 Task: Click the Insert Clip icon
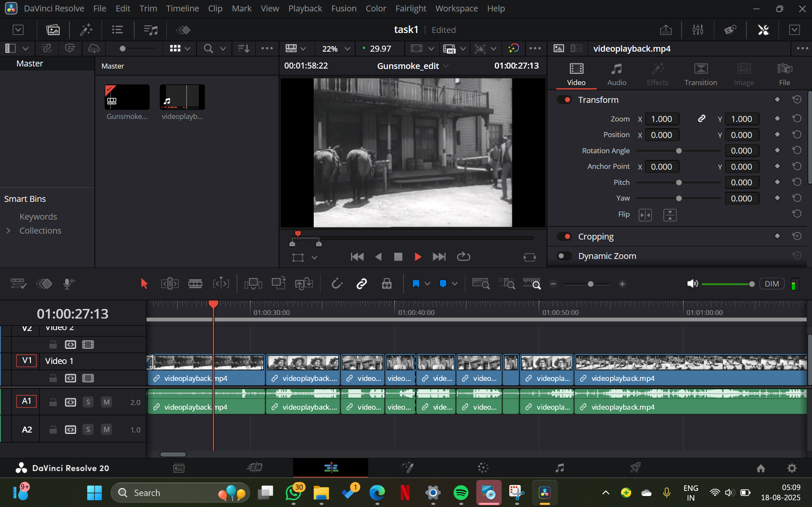[253, 284]
